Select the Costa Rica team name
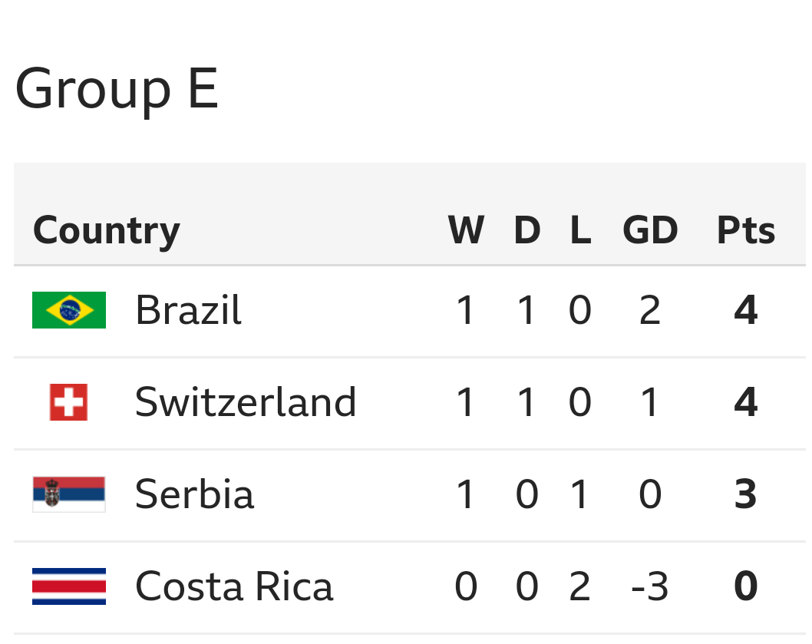The width and height of the screenshot is (812, 644). point(234,586)
